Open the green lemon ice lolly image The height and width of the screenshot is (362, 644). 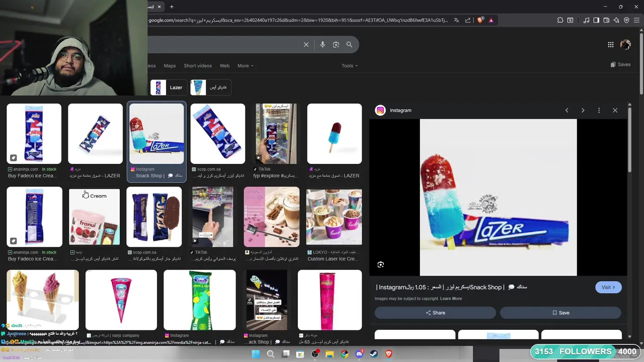pos(200,300)
